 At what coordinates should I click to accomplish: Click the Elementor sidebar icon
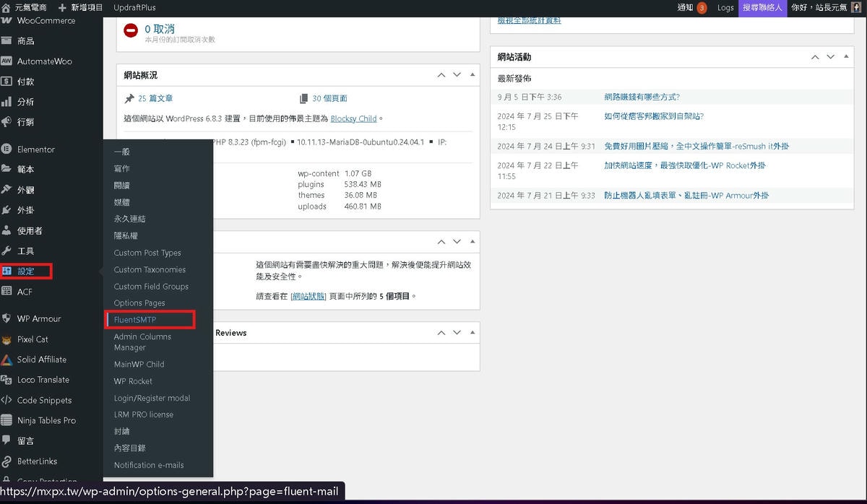click(x=7, y=149)
